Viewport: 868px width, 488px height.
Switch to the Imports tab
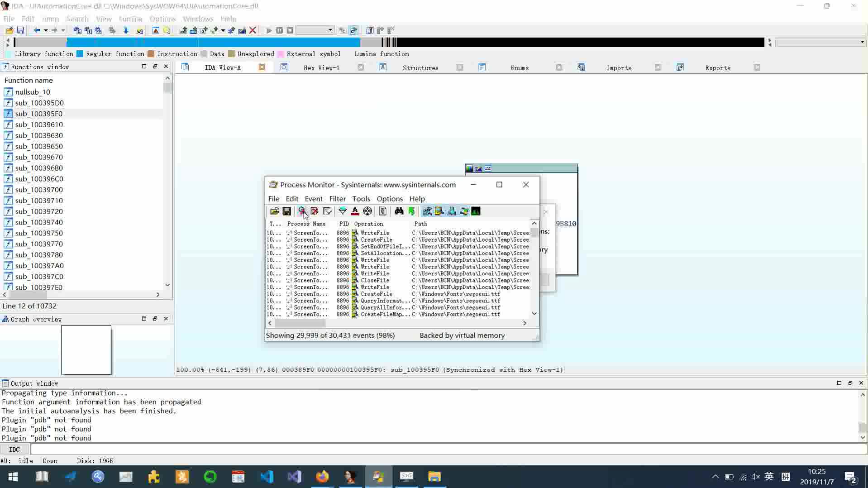[619, 67]
